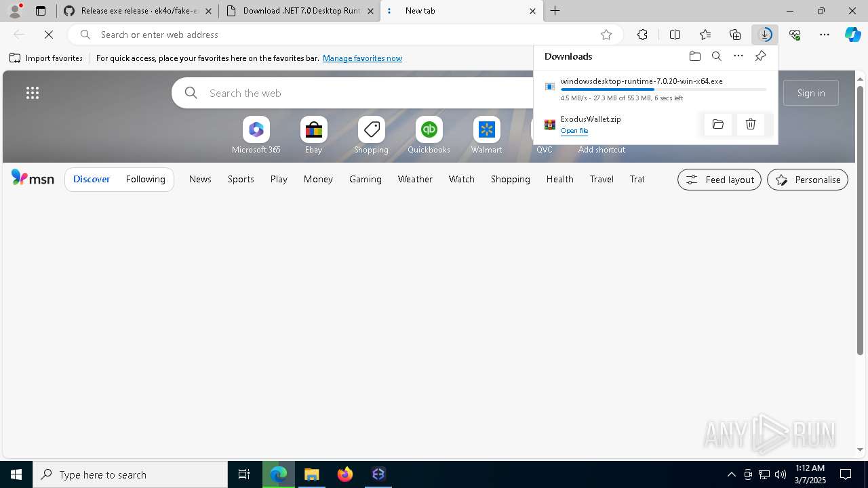
Task: Open the Health category
Action: tap(560, 180)
